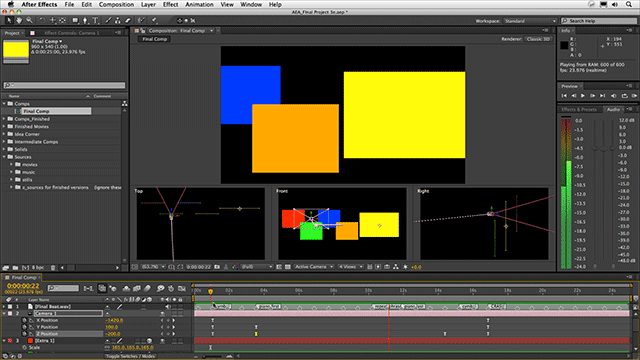
Task: Select the Rotation tool
Action: [42, 20]
